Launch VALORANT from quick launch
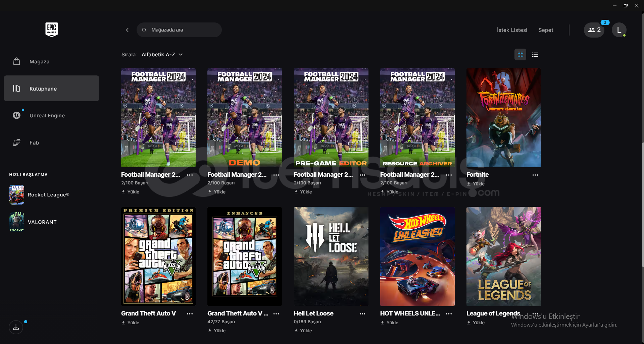Image resolution: width=644 pixels, height=344 pixels. 33,222
